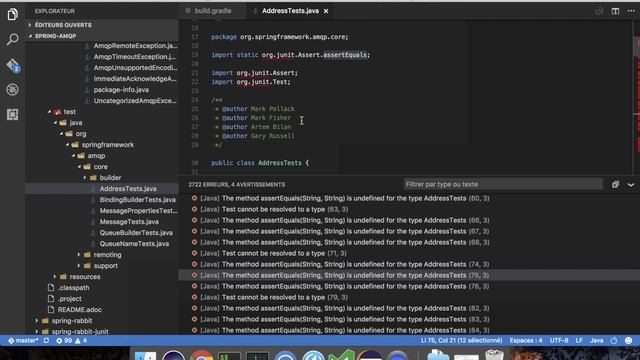Split the editor to the side

click(x=615, y=11)
